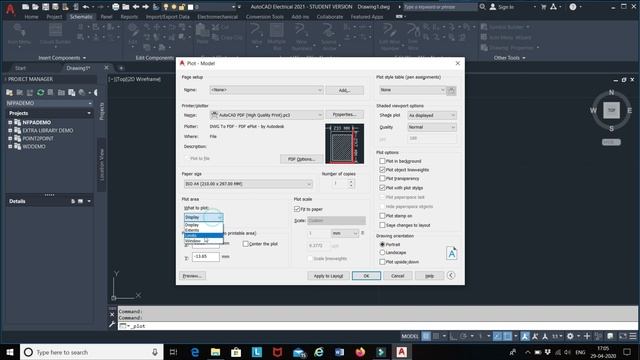Enable Center the plot checkbox
Viewport: 640px width, 360px height.
[245, 244]
